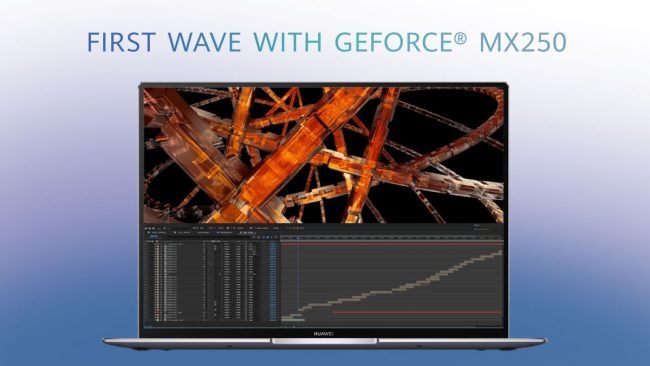The height and width of the screenshot is (366, 650).
Task: Click the shy layers icon in the timeline header
Action: (x=263, y=237)
